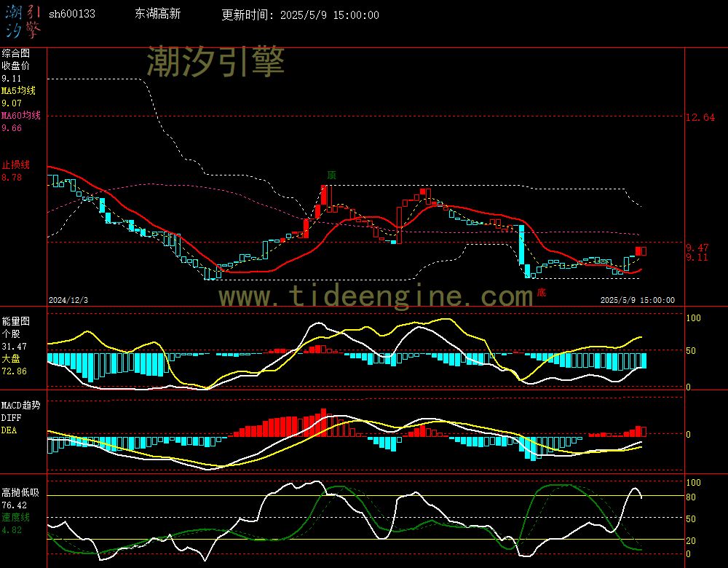The width and height of the screenshot is (728, 568).
Task: Click the 9.11 value under 收盘价
Action: [11, 79]
